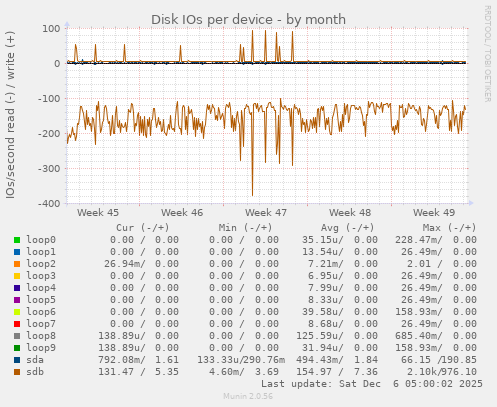Click the loop2 orange color swatch

pyautogui.click(x=17, y=264)
